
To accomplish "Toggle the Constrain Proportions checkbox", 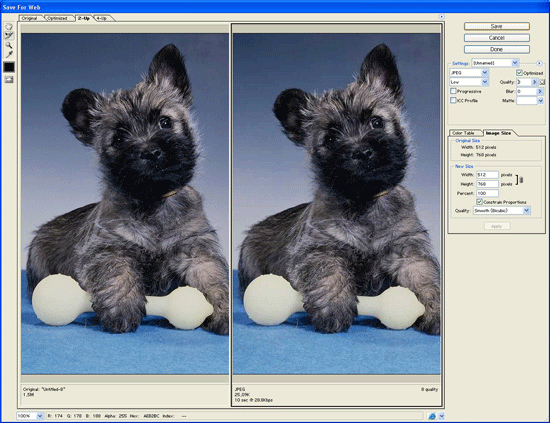I will (x=479, y=202).
